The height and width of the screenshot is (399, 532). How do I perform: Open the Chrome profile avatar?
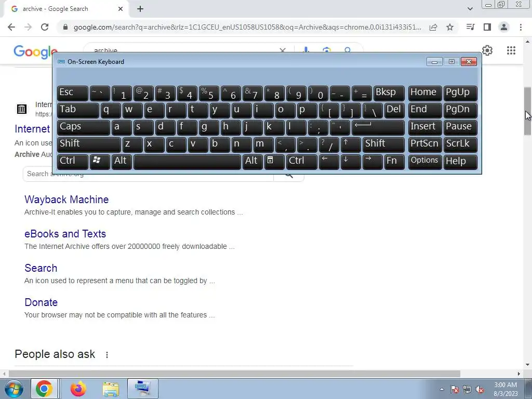click(504, 27)
